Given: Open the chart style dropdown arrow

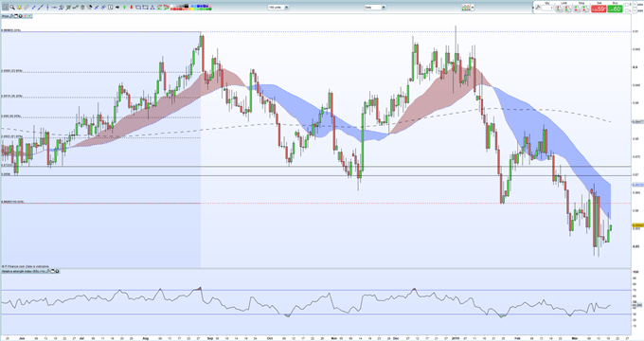Looking at the screenshot, I should [x=474, y=7].
